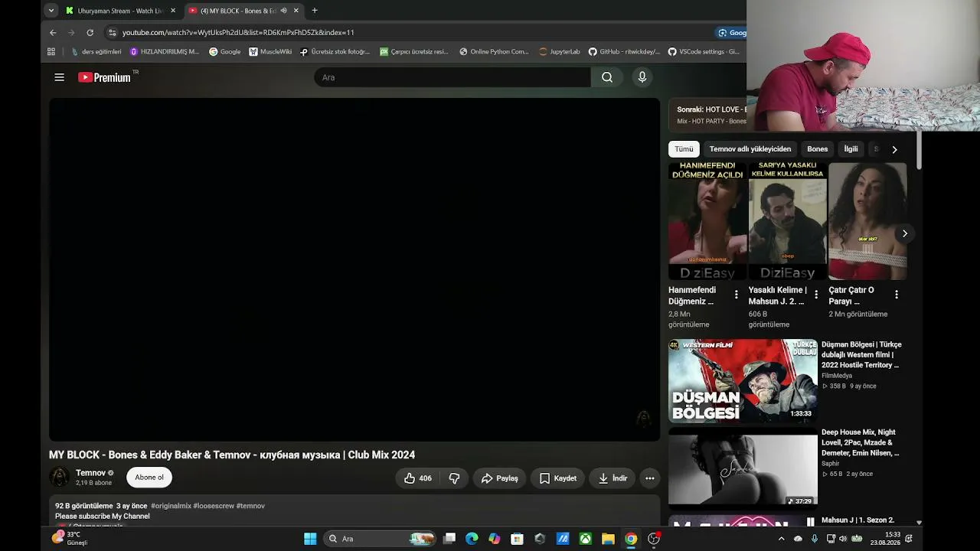Open Xbox app from the taskbar

click(585, 539)
